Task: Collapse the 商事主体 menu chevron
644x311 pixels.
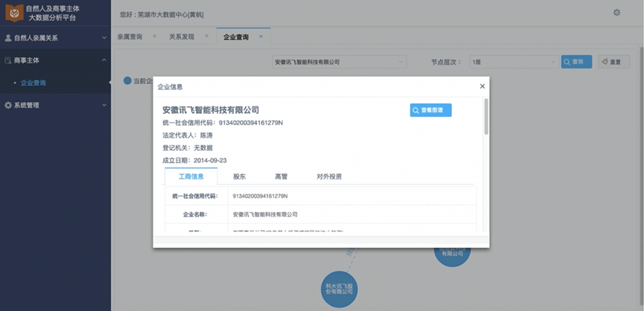Action: click(104, 60)
